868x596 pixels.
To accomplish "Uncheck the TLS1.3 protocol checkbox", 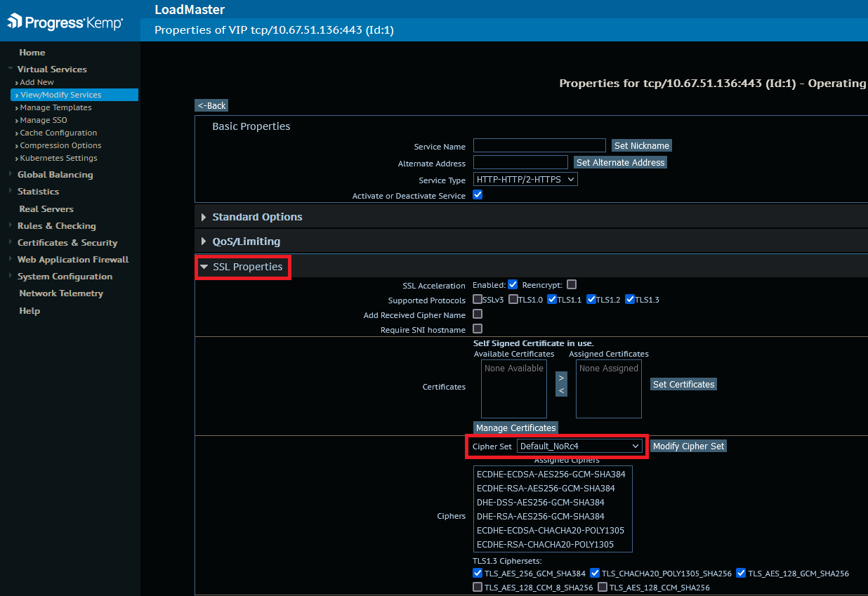I will [630, 299].
